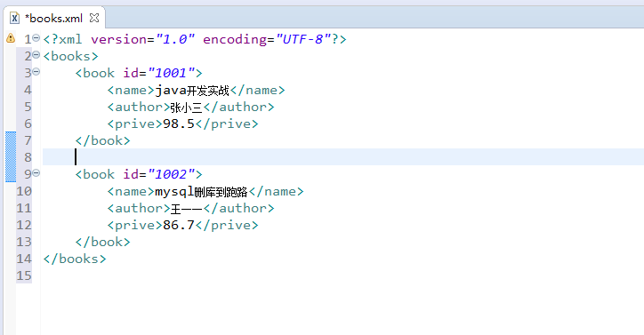Click the encoding attribute name

[x=235, y=39]
